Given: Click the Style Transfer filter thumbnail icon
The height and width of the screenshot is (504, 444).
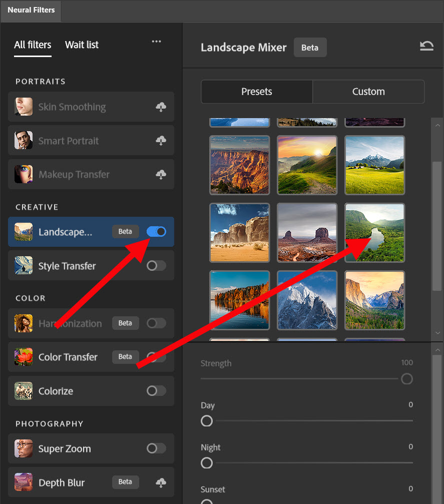Looking at the screenshot, I should (24, 265).
